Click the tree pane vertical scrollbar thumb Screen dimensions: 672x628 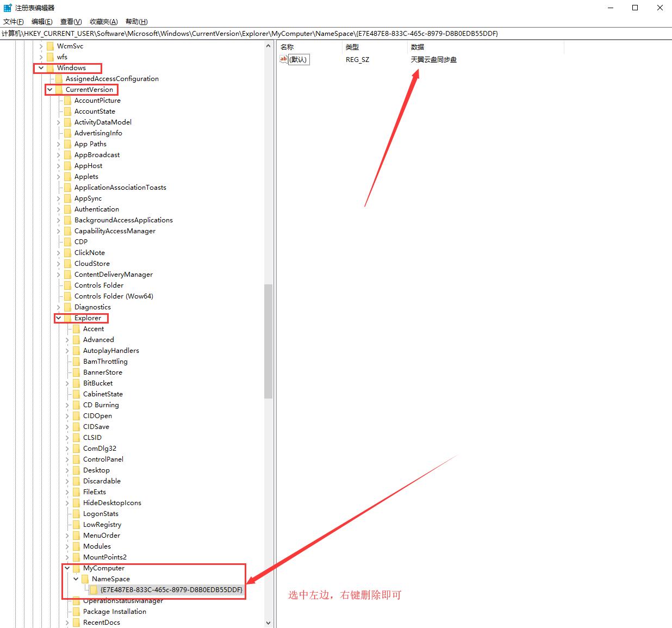pos(268,341)
